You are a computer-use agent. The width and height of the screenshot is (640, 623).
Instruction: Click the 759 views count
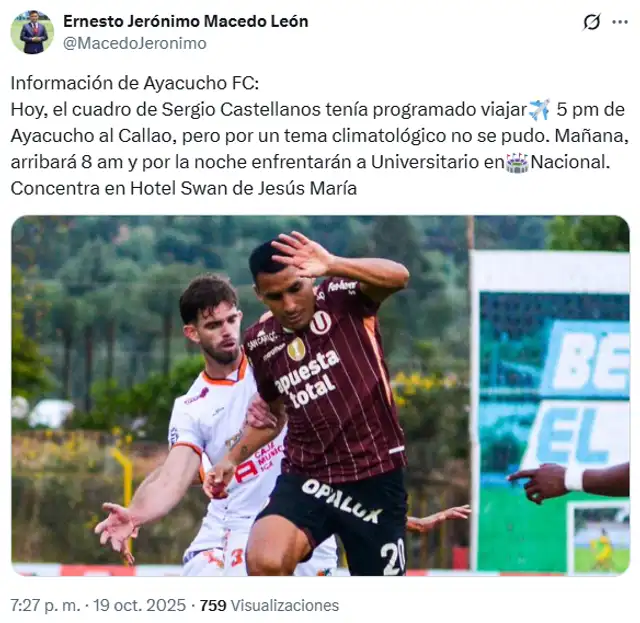(213, 605)
